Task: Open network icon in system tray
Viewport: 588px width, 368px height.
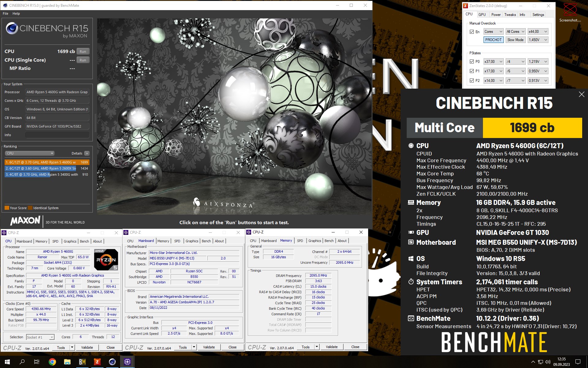Action: 541,362
